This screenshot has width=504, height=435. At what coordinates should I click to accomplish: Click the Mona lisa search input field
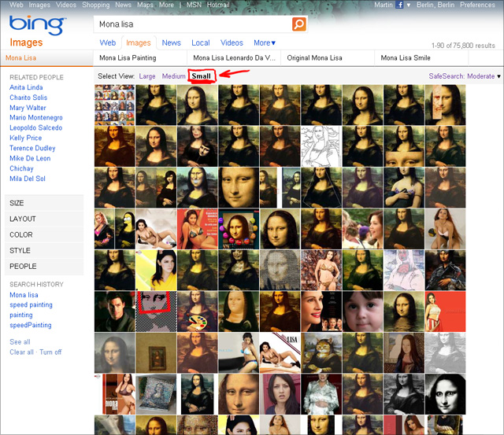[x=193, y=24]
